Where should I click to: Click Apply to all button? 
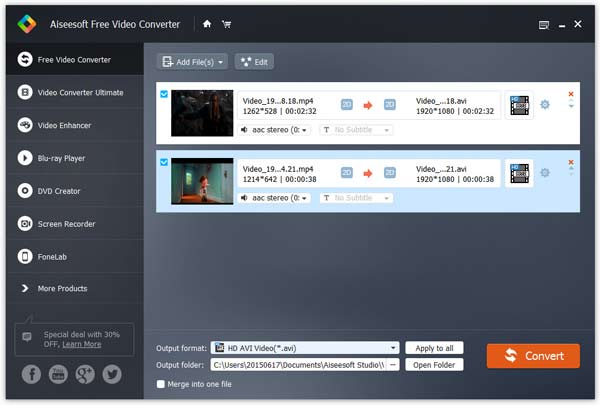(x=434, y=348)
